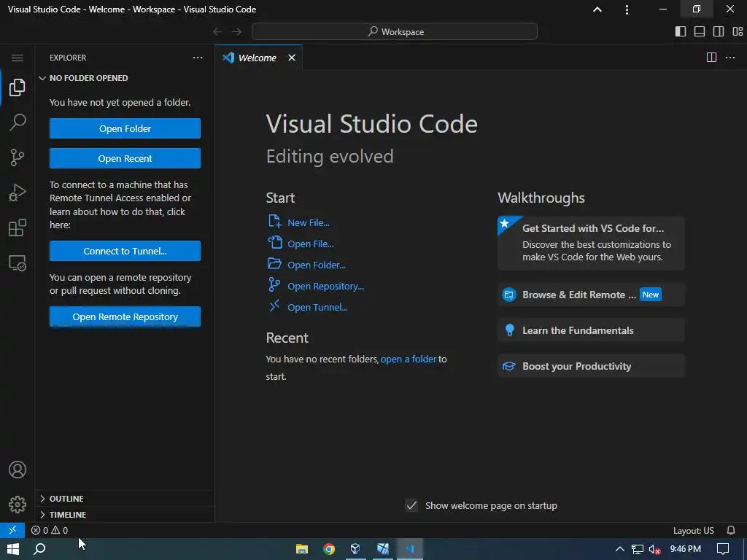Viewport: 747px width, 560px height.
Task: Click the Open Folder... link under Start
Action: (317, 265)
